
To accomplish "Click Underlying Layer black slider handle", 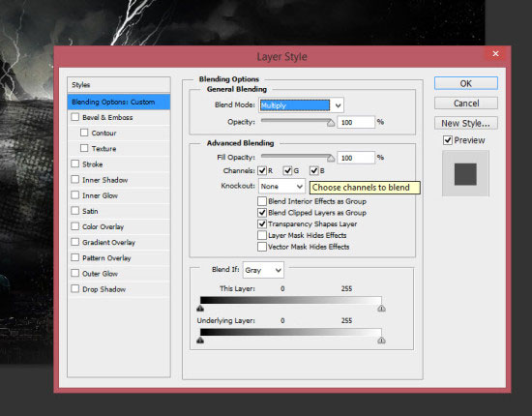I will point(200,340).
